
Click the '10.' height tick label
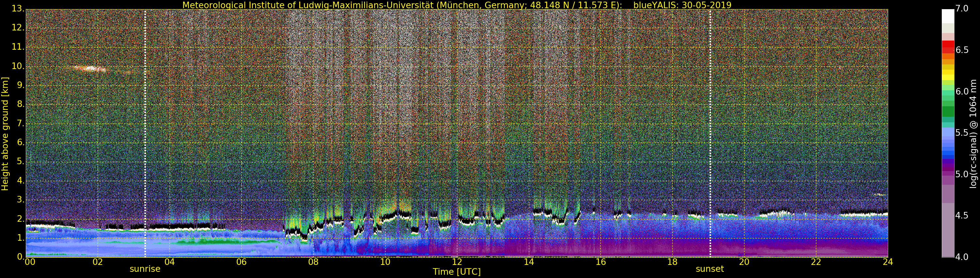18,66
